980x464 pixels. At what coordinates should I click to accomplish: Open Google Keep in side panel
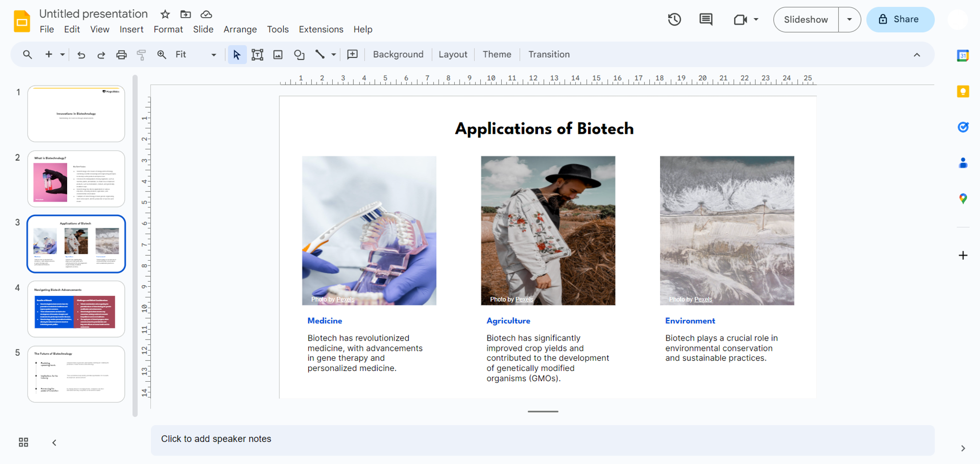(x=963, y=92)
